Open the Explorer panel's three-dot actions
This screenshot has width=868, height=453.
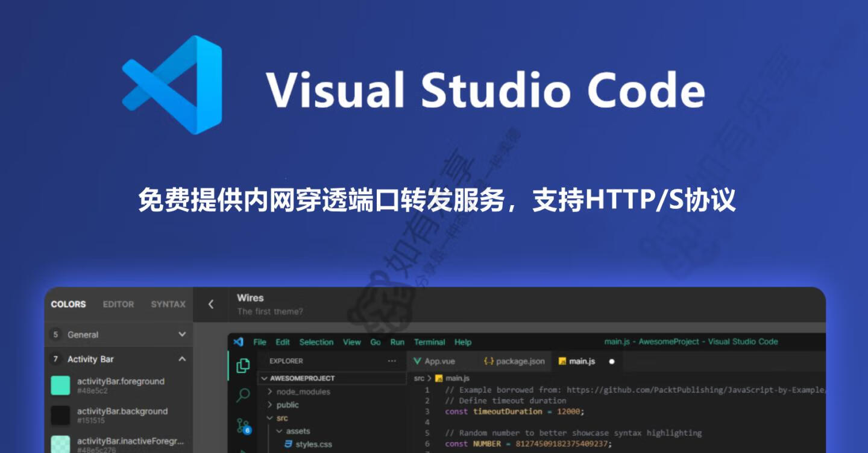click(392, 361)
